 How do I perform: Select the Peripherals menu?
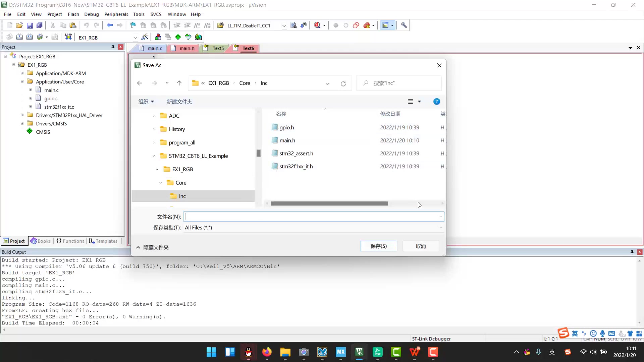116,14
